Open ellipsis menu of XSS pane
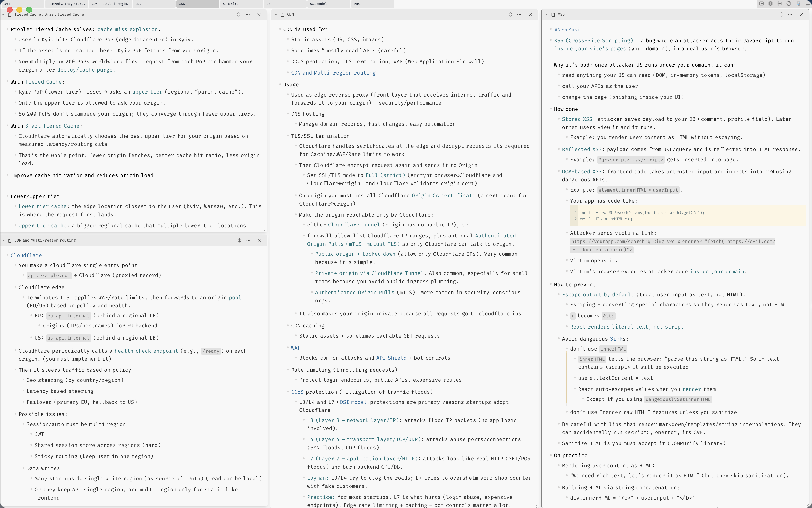The height and width of the screenshot is (508, 812). pos(790,14)
